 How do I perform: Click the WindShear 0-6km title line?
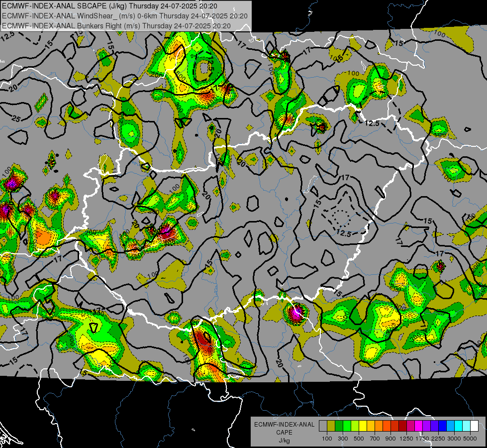[x=125, y=16]
